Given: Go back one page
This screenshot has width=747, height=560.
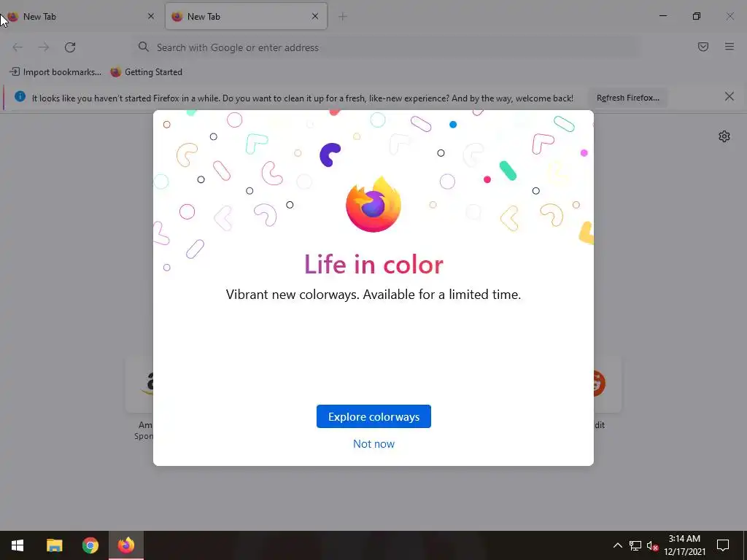Looking at the screenshot, I should pos(18,47).
